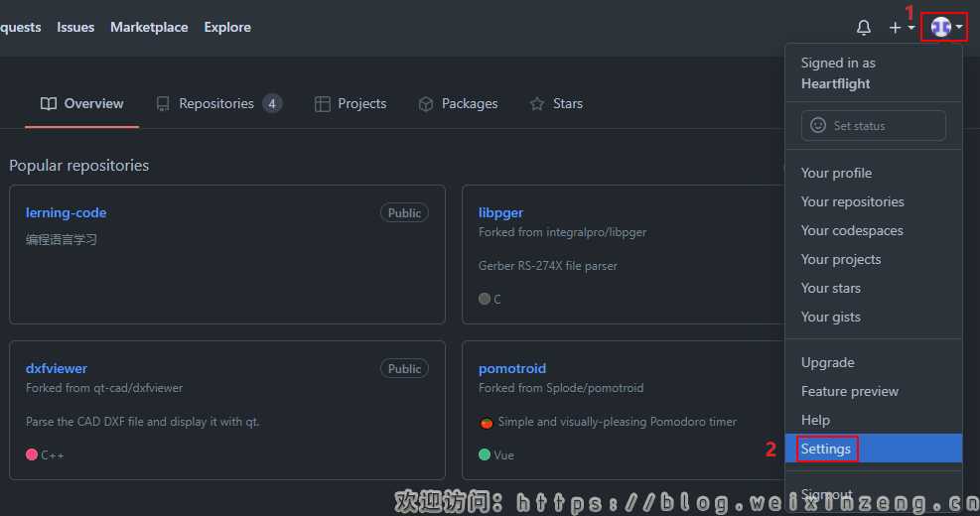Click the 'Popular repositories' heading
The width and height of the screenshot is (980, 516).
click(78, 166)
